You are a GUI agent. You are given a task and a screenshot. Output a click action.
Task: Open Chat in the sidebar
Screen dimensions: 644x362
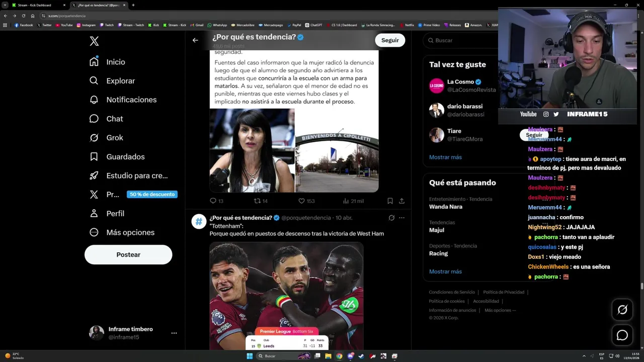tap(106, 119)
